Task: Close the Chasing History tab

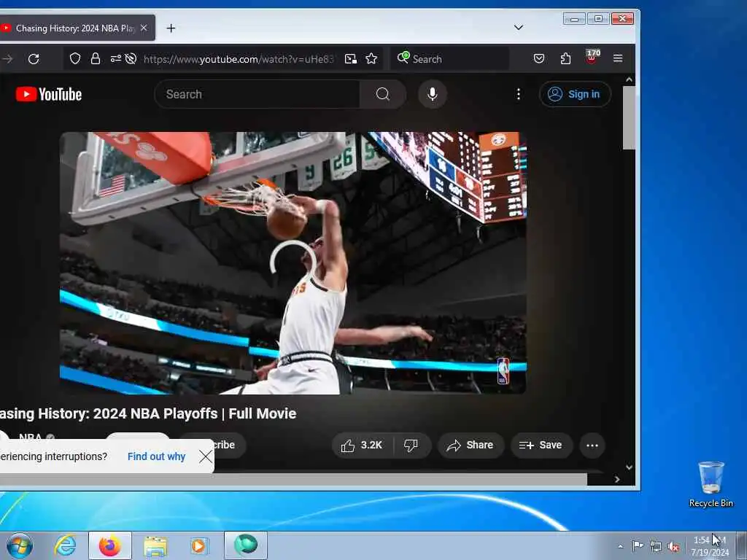Action: point(144,28)
